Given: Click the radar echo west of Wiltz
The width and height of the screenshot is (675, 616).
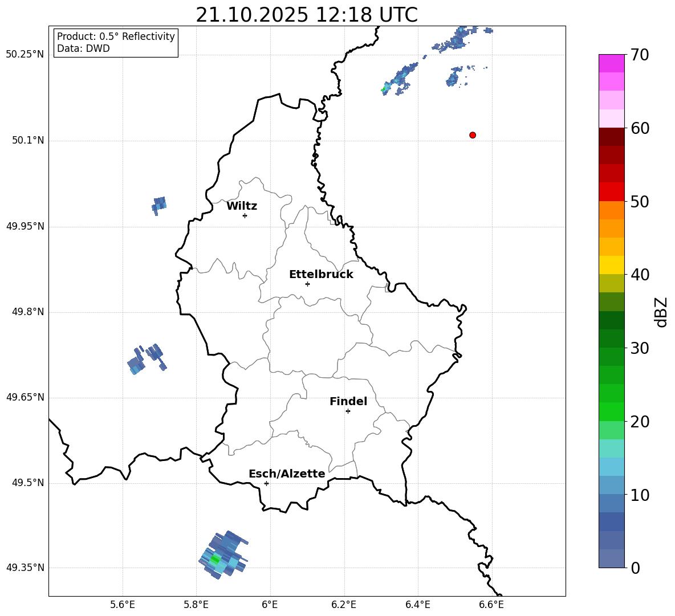Looking at the screenshot, I should (159, 206).
